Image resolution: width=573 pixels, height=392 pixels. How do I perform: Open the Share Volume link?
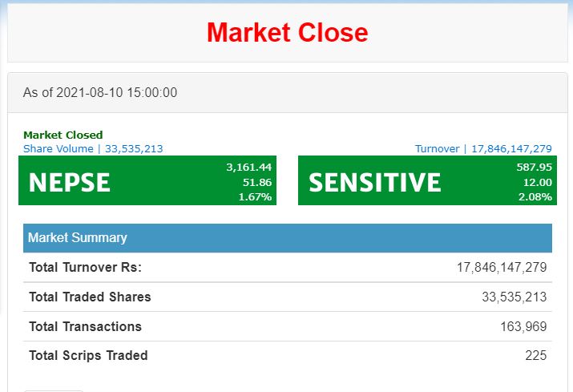(x=93, y=148)
